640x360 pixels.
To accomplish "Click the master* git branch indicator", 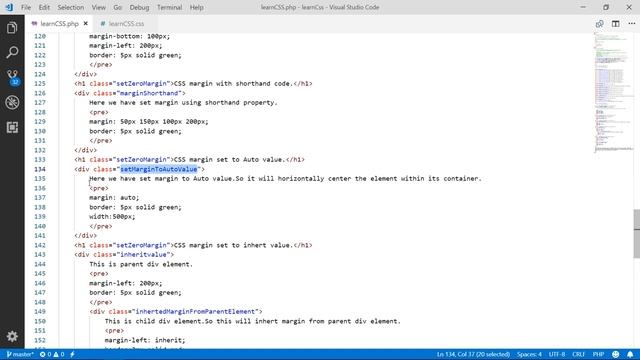I will [x=20, y=354].
